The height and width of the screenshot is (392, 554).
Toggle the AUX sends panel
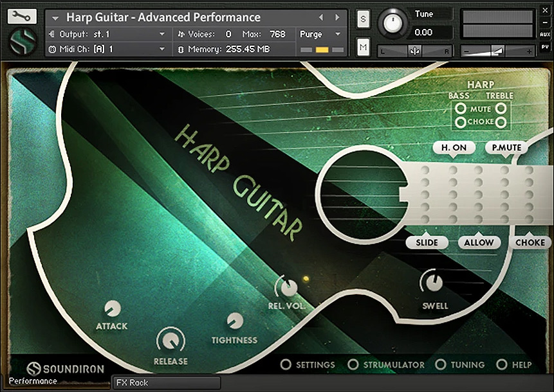pos(545,35)
